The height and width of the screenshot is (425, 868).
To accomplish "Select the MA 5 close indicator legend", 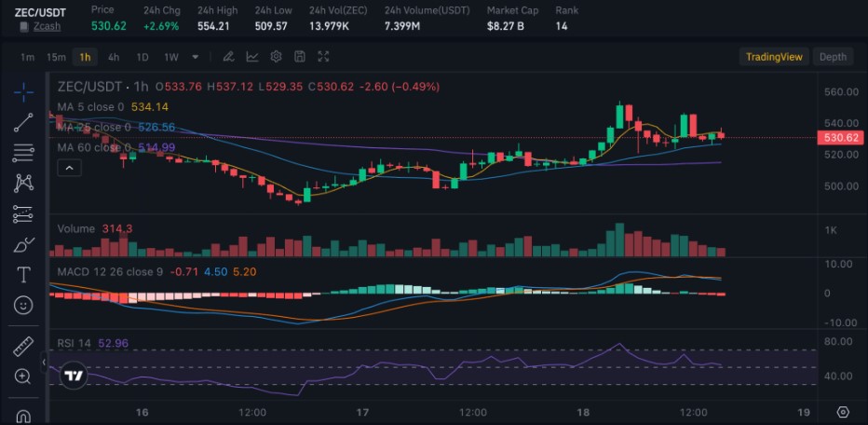I will tap(90, 107).
